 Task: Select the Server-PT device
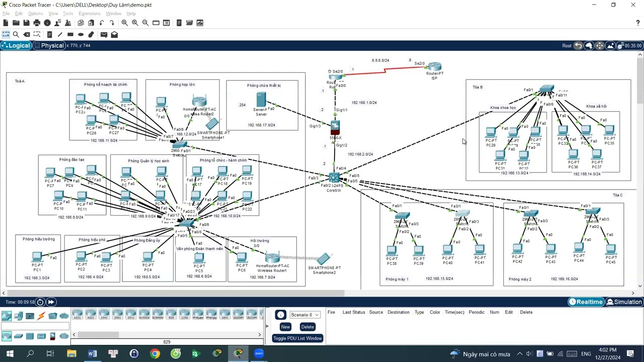261,99
